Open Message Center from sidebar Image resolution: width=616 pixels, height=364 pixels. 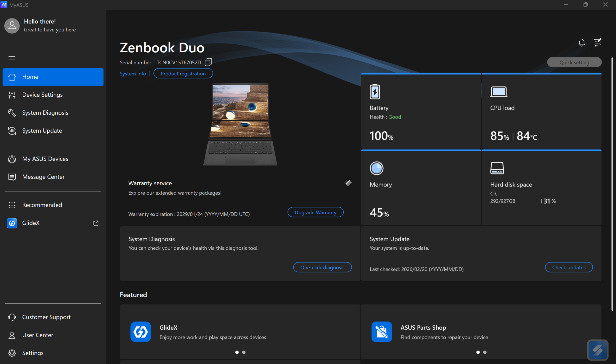(x=43, y=177)
